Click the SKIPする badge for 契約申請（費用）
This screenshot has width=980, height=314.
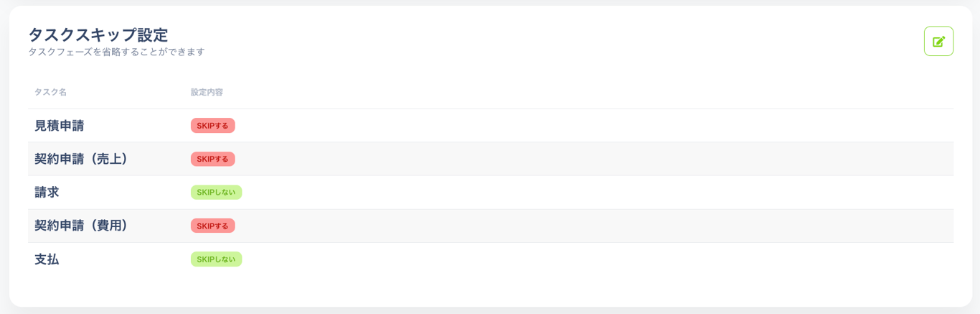tap(212, 226)
